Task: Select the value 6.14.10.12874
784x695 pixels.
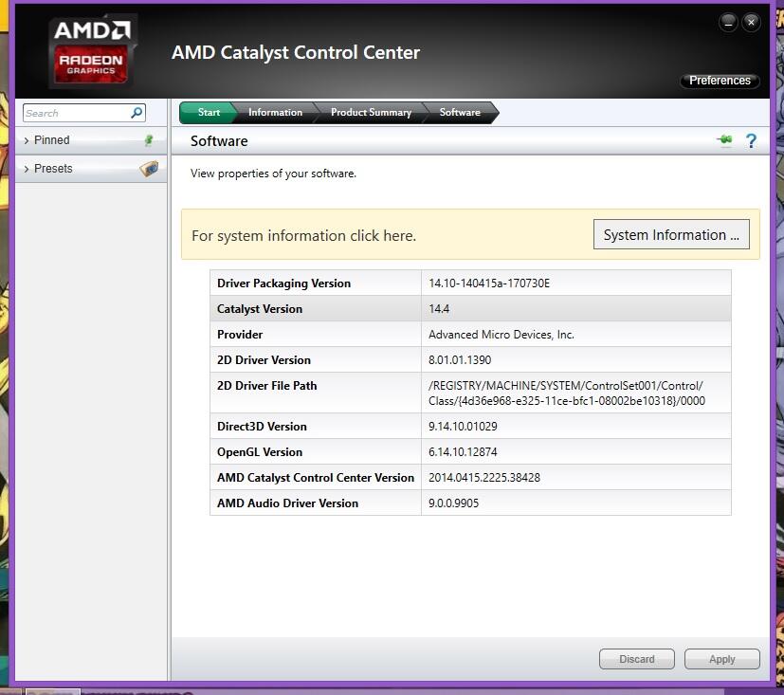Action: 463,452
